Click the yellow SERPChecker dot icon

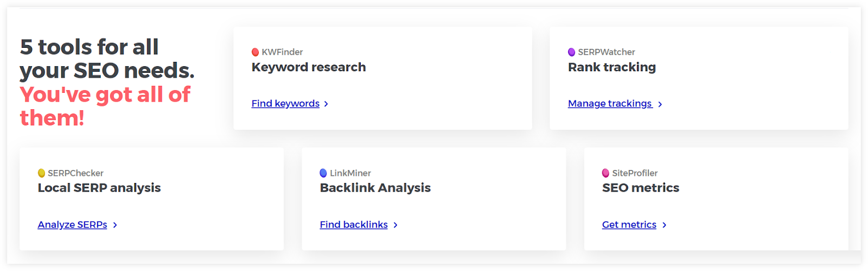(42, 173)
